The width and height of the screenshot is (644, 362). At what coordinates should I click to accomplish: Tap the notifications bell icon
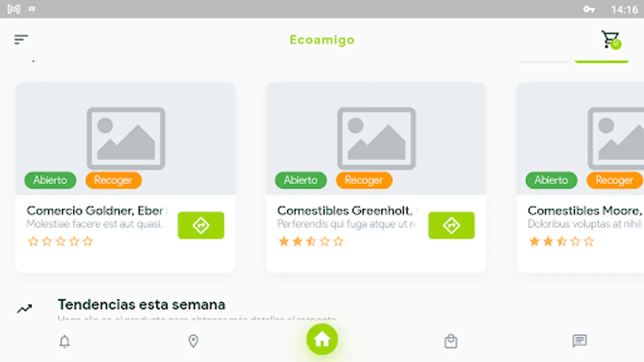click(64, 341)
